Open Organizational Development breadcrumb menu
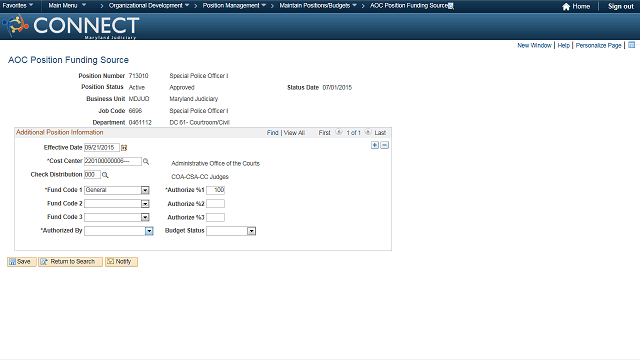 (x=149, y=6)
